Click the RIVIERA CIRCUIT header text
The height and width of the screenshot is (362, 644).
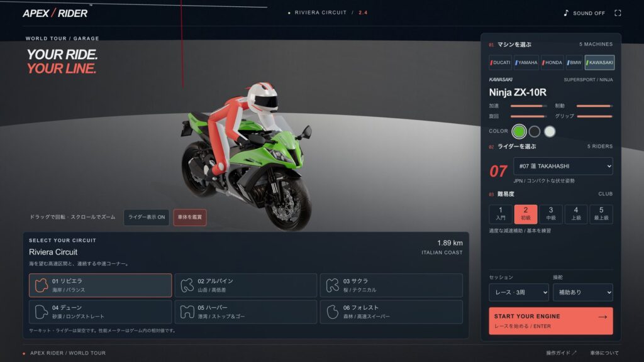[x=320, y=13]
